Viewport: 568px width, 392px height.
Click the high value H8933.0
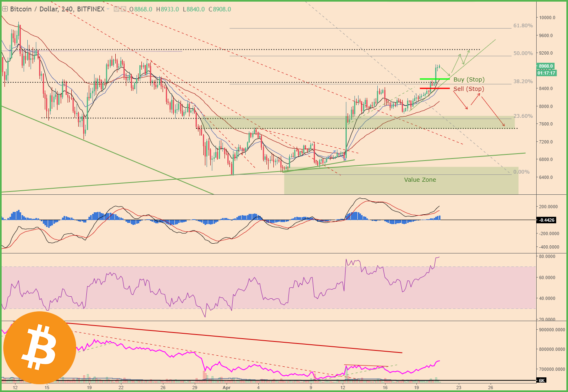click(167, 9)
